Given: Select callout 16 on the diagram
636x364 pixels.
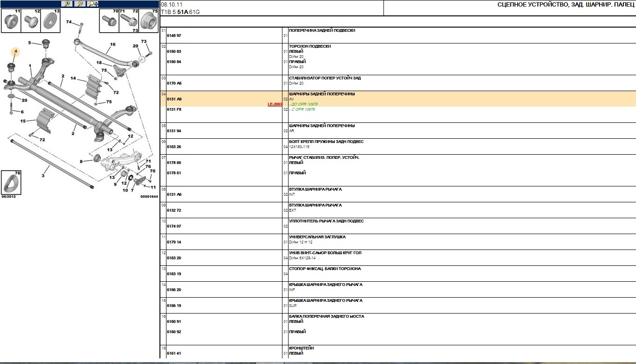Looking at the screenshot, I should 113,45.
